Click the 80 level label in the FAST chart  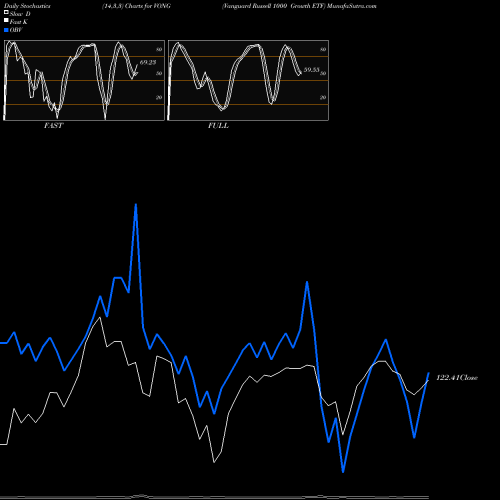[x=159, y=50]
